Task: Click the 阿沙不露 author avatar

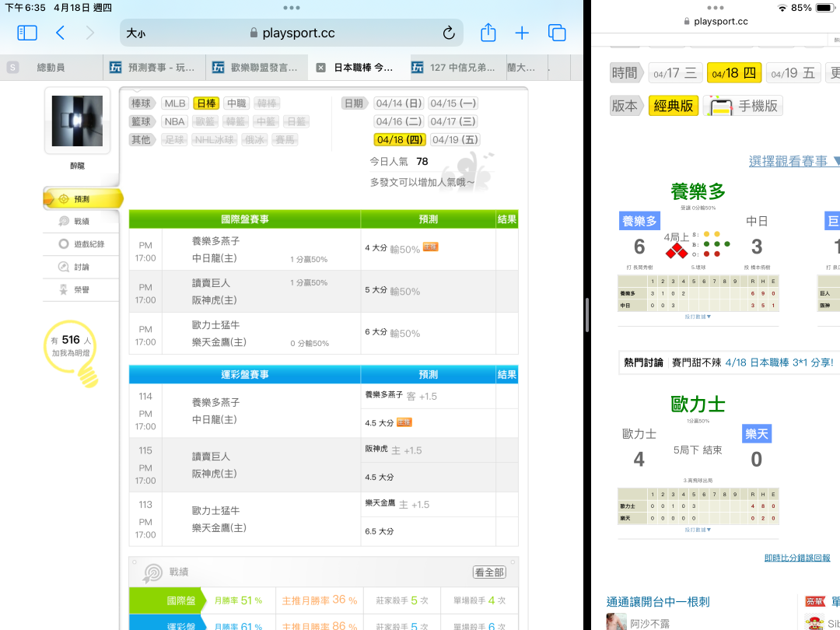Action: tap(616, 621)
